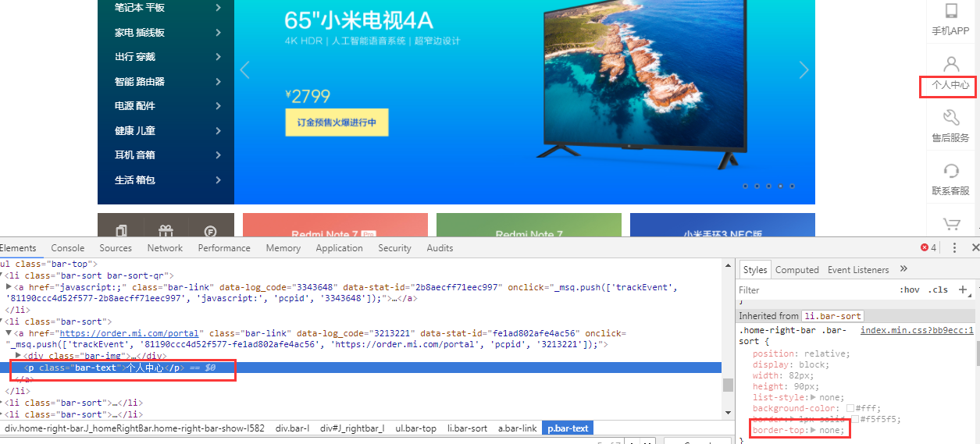The width and height of the screenshot is (980, 444).
Task: Click the 个人中心 person icon
Action: tap(950, 64)
